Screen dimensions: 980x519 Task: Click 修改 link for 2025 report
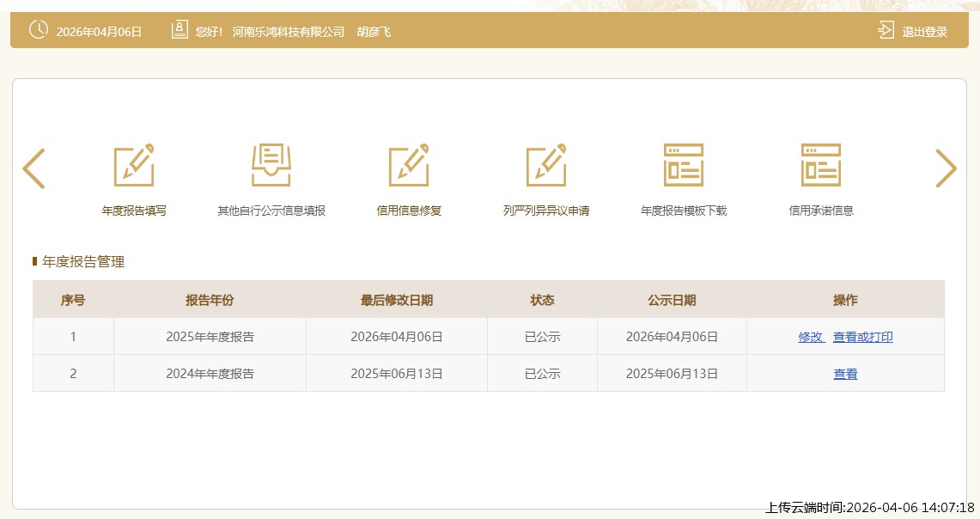(811, 337)
